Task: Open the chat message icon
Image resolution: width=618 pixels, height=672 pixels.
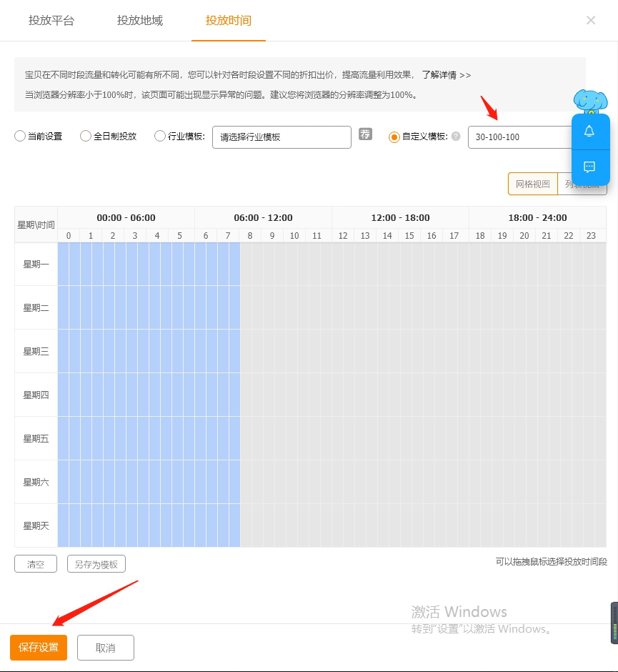Action: click(x=589, y=167)
